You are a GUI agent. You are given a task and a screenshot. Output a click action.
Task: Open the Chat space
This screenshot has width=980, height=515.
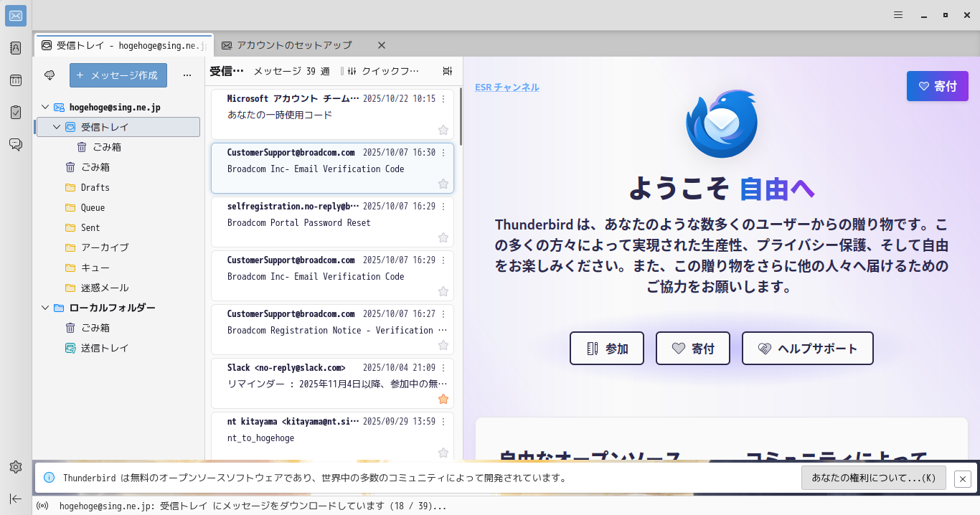tap(16, 144)
